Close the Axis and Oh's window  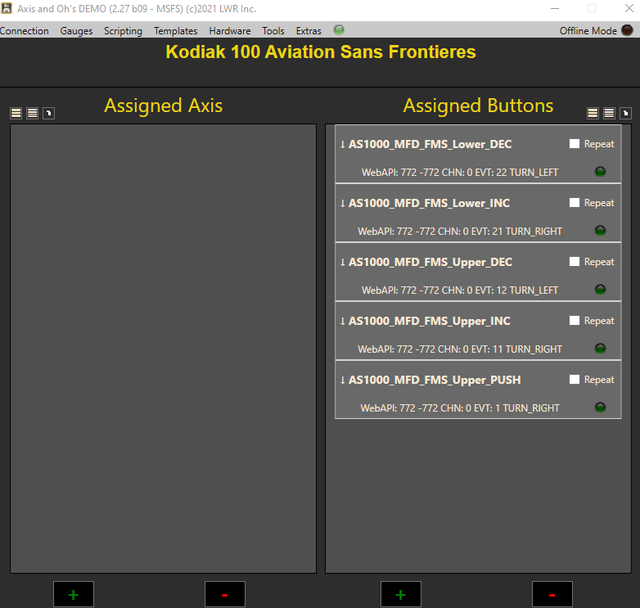click(629, 9)
